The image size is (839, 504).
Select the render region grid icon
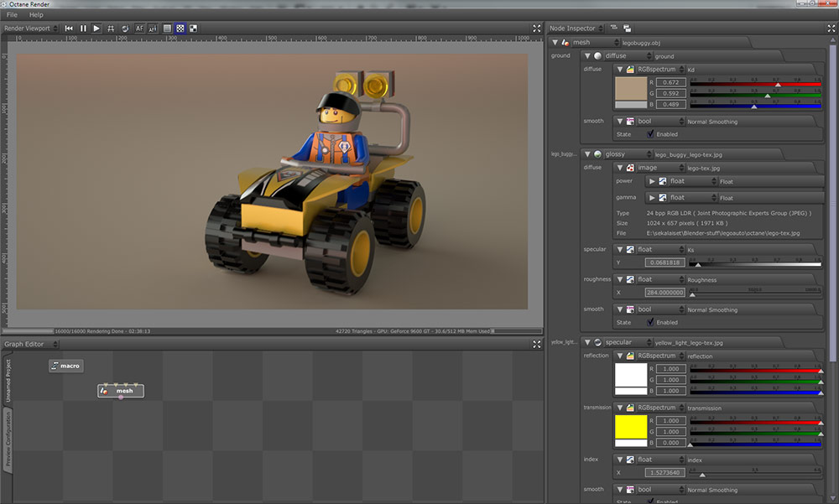[x=111, y=29]
